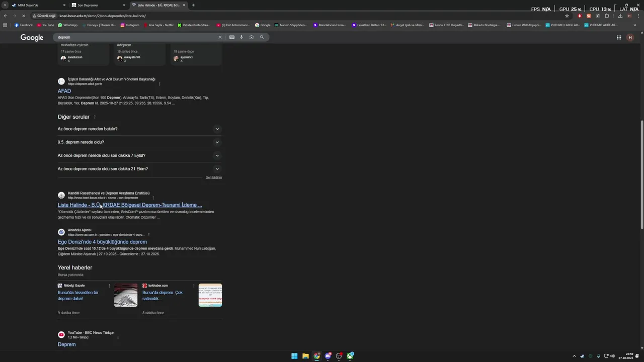Open the browser Downloads icon

click(620, 16)
